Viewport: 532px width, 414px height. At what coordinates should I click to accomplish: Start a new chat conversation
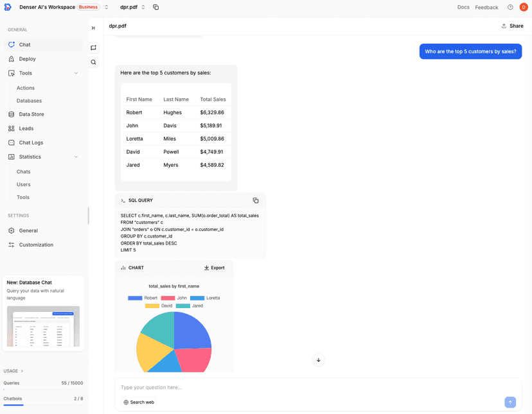click(93, 47)
